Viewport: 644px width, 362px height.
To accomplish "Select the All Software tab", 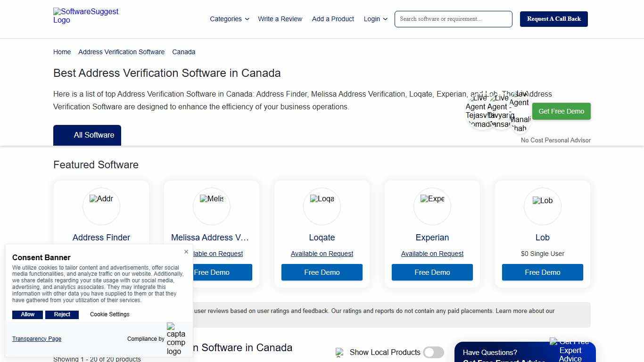I will [x=87, y=135].
